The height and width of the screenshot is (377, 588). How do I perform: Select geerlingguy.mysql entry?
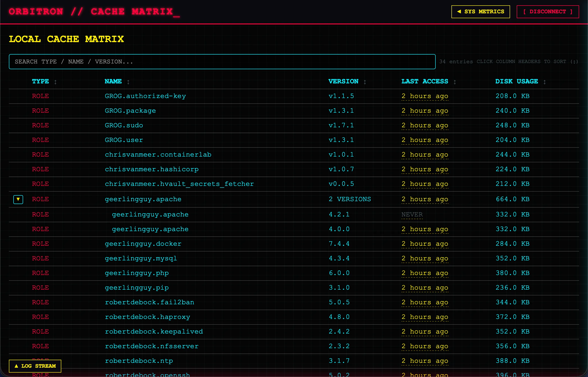coord(141,258)
